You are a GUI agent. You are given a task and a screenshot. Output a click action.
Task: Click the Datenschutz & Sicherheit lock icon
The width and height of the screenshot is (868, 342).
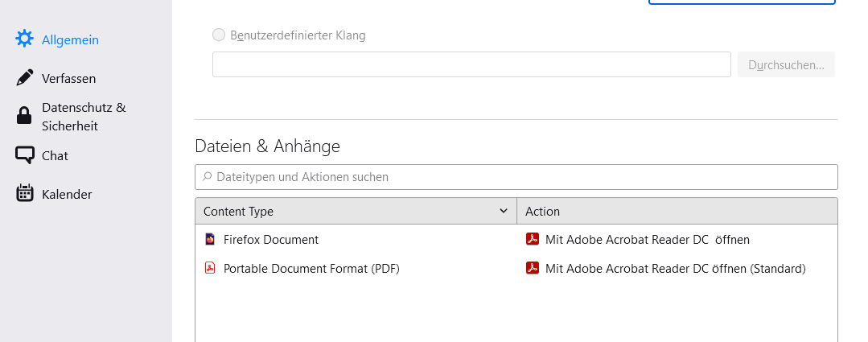tap(25, 117)
